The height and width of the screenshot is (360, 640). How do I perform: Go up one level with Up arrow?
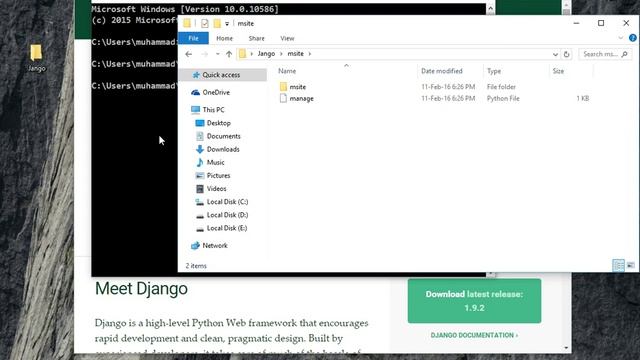pyautogui.click(x=229, y=54)
